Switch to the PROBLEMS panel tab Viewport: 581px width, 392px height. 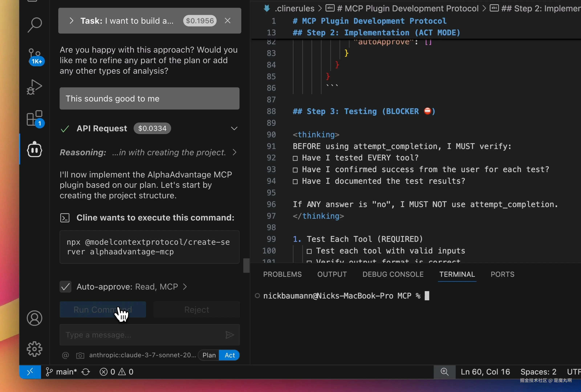tap(282, 274)
